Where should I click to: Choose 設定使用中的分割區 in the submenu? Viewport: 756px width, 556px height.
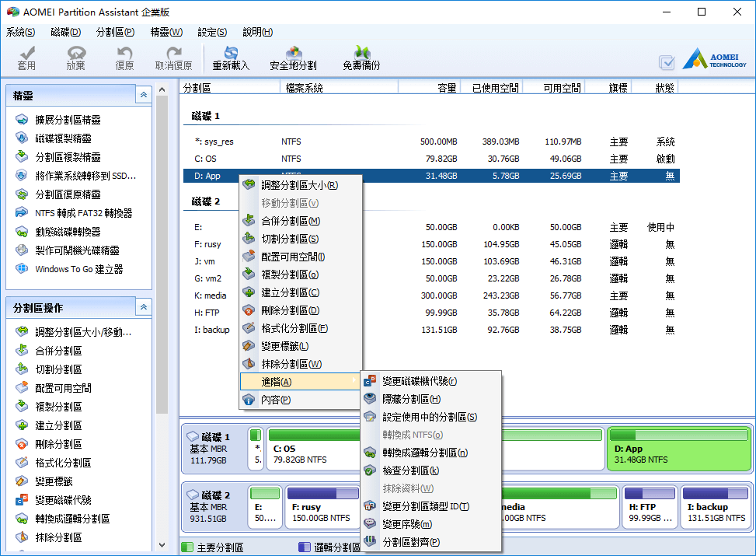[x=431, y=417]
